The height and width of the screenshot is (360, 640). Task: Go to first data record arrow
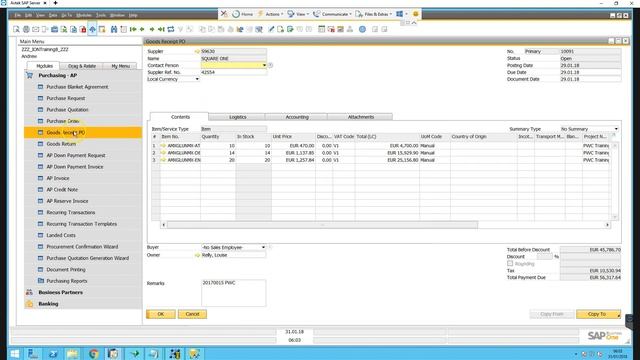[x=133, y=29]
